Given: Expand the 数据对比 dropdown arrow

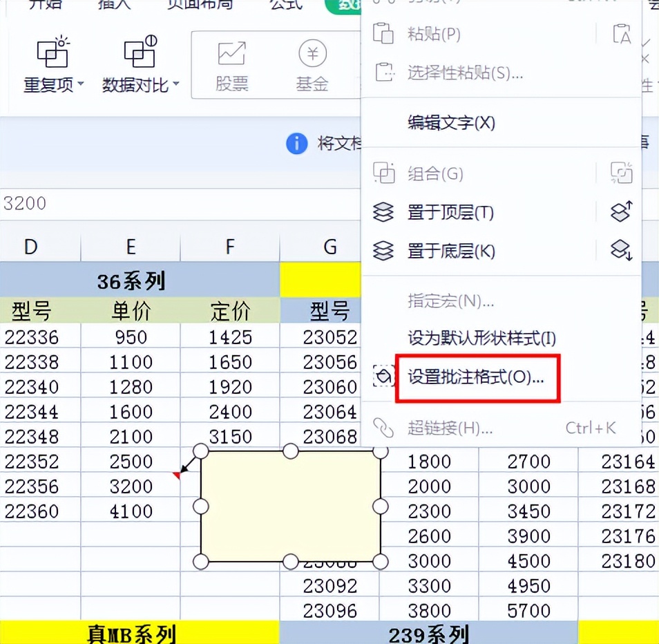Looking at the screenshot, I should coord(176,84).
